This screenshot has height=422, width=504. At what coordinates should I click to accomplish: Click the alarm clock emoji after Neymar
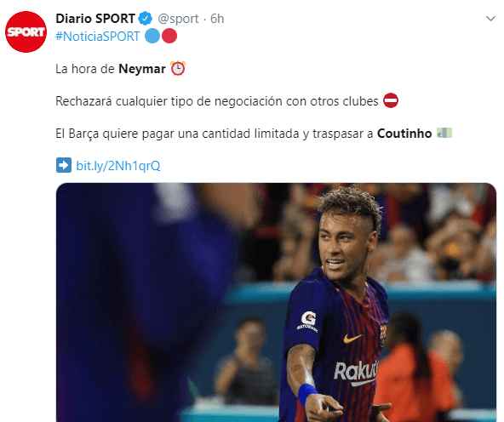pyautogui.click(x=178, y=68)
